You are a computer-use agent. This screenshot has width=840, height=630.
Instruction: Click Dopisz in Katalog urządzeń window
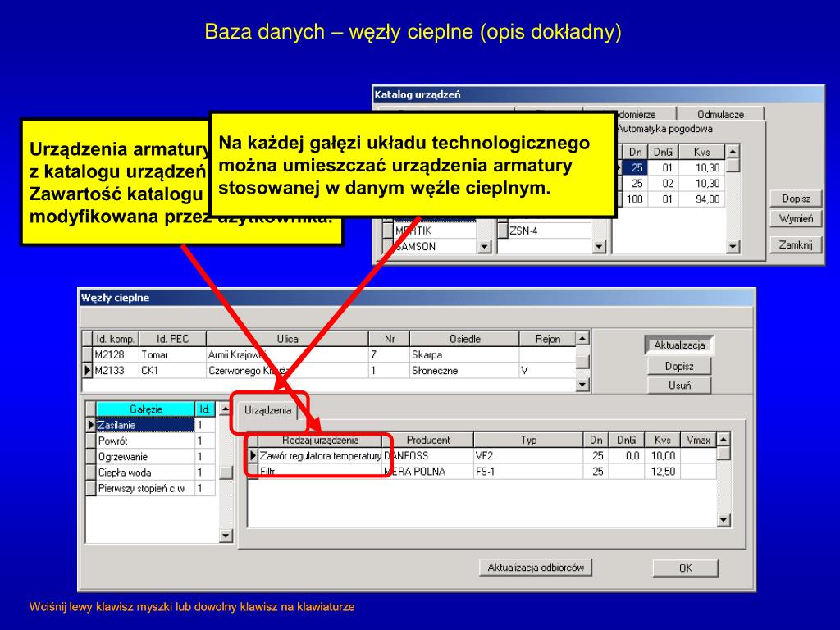pos(796,199)
